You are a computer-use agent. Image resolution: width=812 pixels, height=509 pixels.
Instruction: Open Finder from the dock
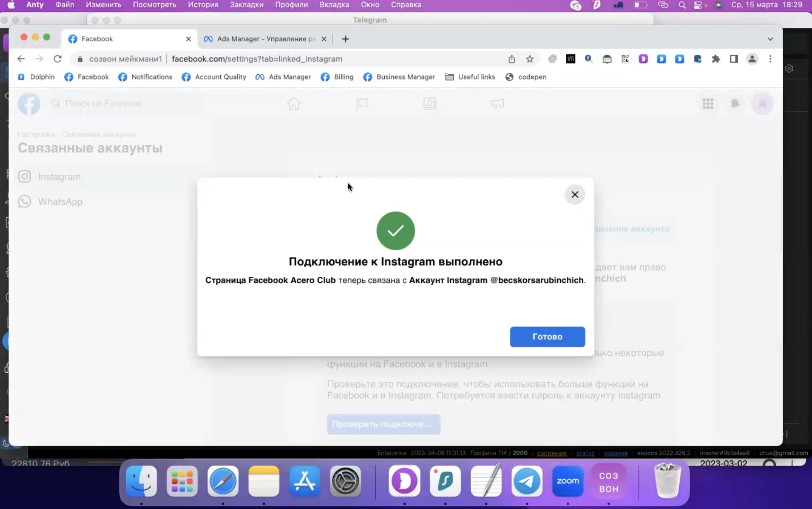(141, 482)
